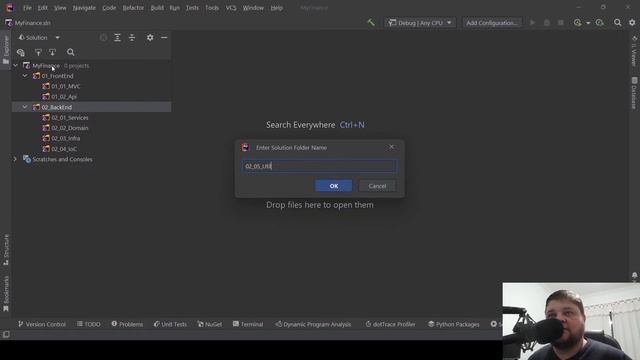Click the profiler run icon before dropdown arrow
The height and width of the screenshot is (360, 640).
click(577, 23)
